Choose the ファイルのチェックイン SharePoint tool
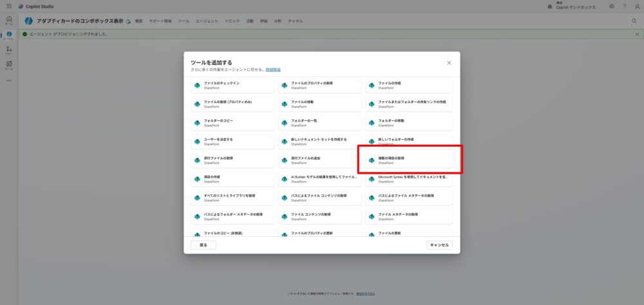Image resolution: width=644 pixels, height=305 pixels. pos(234,86)
